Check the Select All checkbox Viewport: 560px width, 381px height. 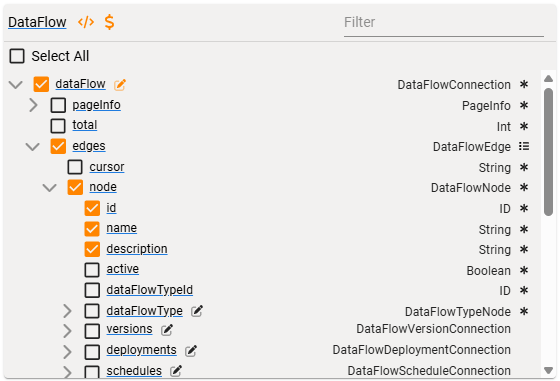17,56
